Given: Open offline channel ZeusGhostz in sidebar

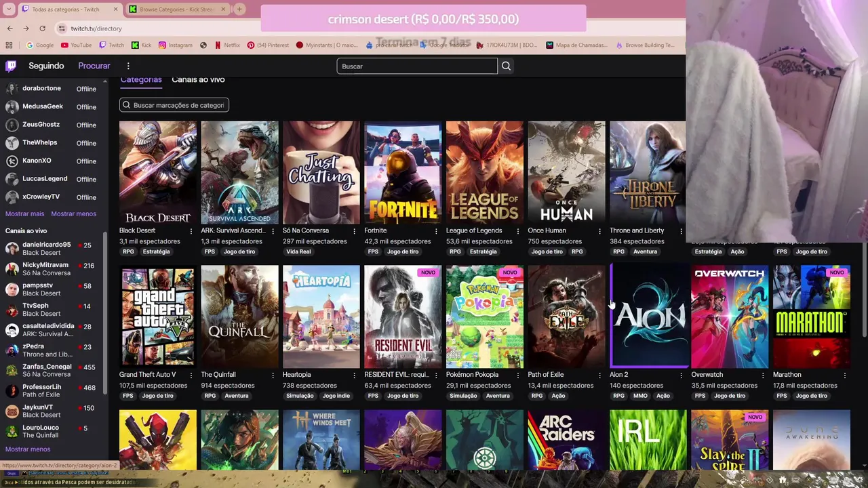Looking at the screenshot, I should pos(53,125).
